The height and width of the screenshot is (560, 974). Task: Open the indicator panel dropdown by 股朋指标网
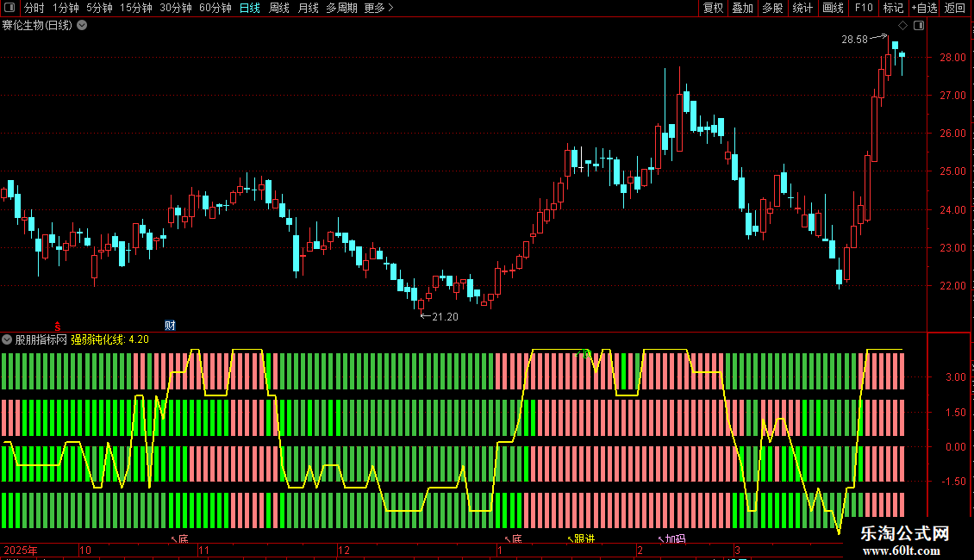pyautogui.click(x=7, y=339)
